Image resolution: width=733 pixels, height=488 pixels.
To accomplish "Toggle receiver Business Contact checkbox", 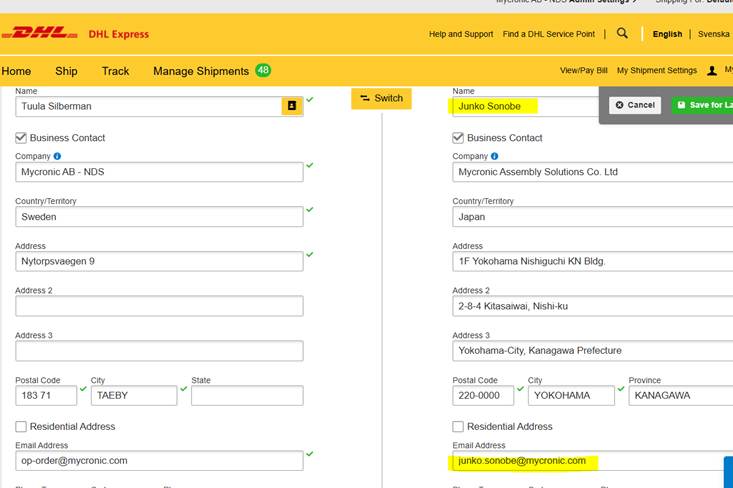I will click(x=458, y=137).
